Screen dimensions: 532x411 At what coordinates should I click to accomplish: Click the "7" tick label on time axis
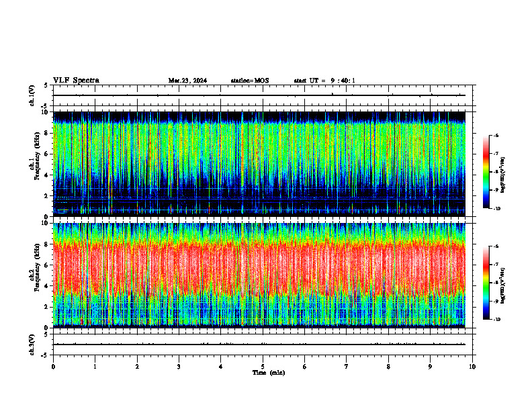347,367
